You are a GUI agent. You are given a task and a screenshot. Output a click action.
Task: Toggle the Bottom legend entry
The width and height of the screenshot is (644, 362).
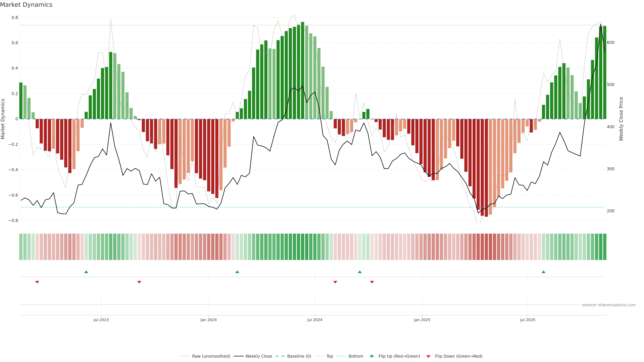click(356, 356)
